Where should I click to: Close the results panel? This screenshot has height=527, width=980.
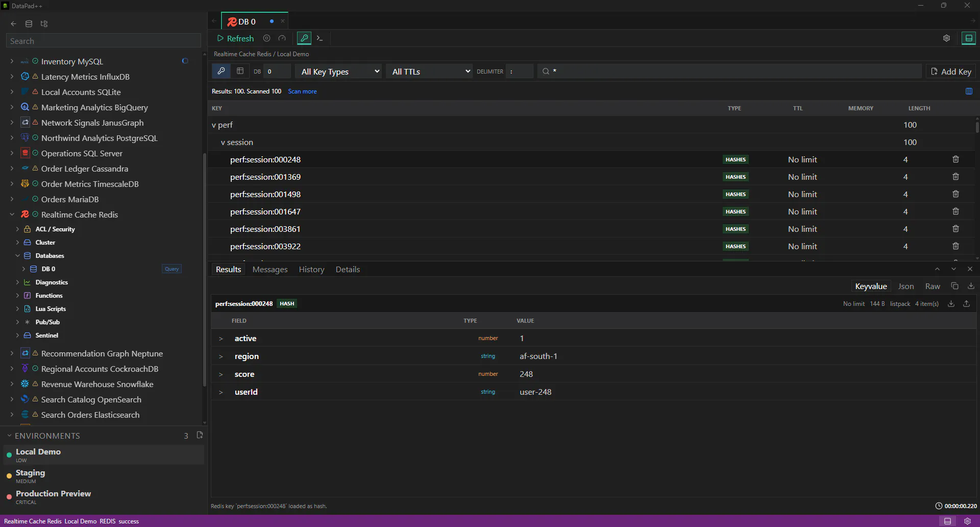(x=970, y=269)
